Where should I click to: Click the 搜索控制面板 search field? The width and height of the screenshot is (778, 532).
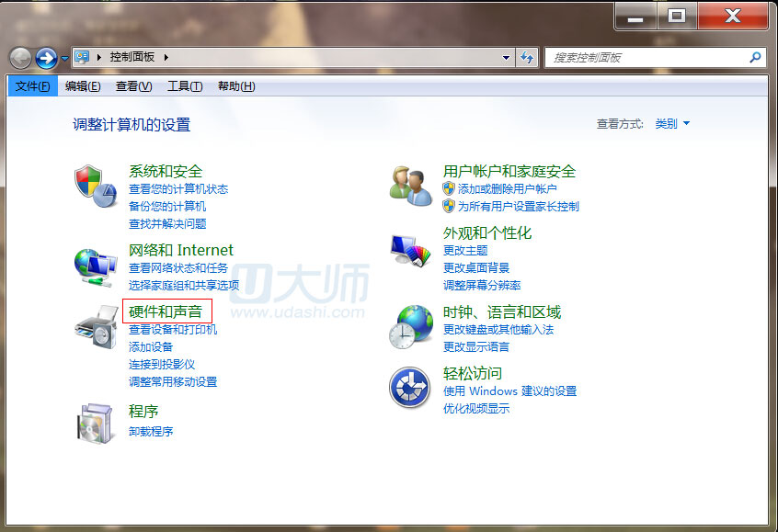tap(648, 58)
